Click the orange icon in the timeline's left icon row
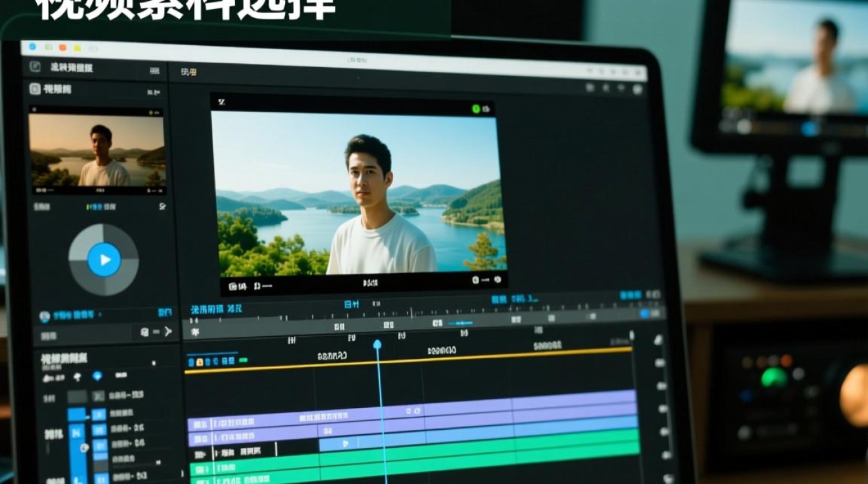Screen dimensions: 868x484 click(x=200, y=362)
